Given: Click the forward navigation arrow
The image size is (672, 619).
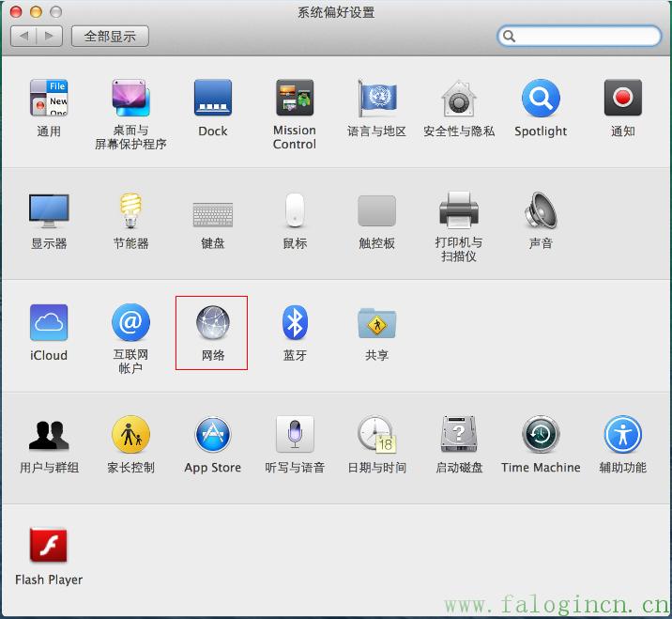Looking at the screenshot, I should click(50, 36).
